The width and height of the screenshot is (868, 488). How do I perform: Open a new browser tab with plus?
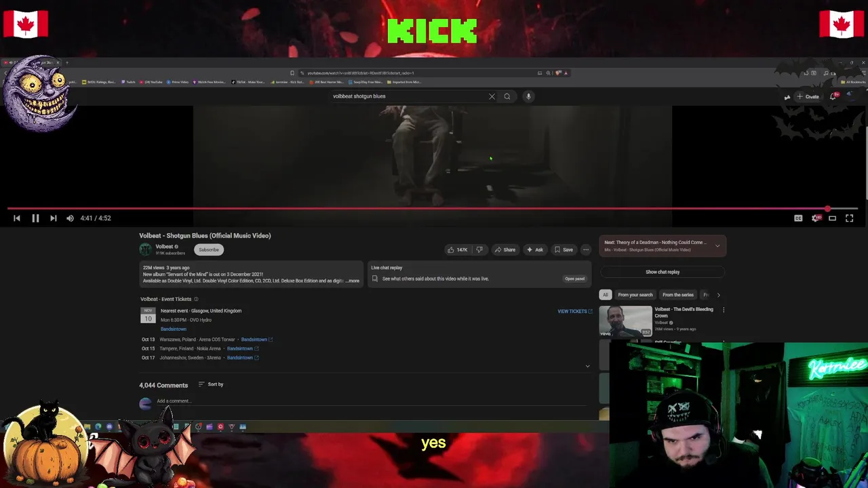[x=66, y=63]
